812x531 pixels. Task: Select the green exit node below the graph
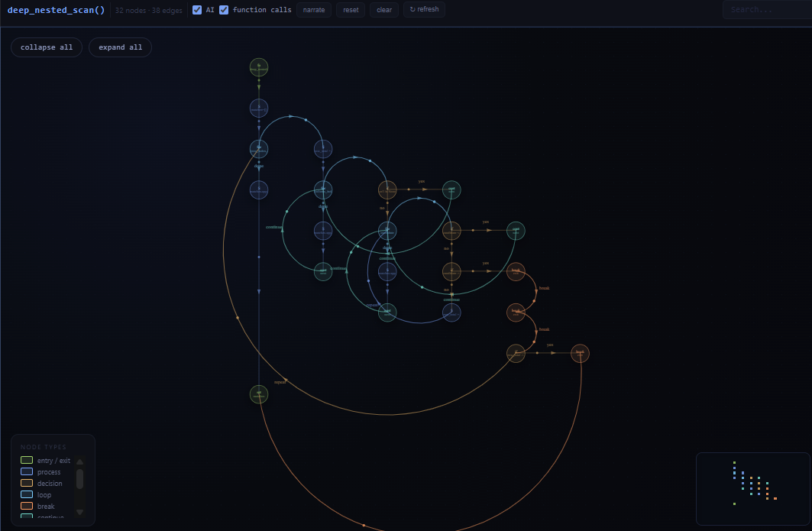[x=258, y=394]
